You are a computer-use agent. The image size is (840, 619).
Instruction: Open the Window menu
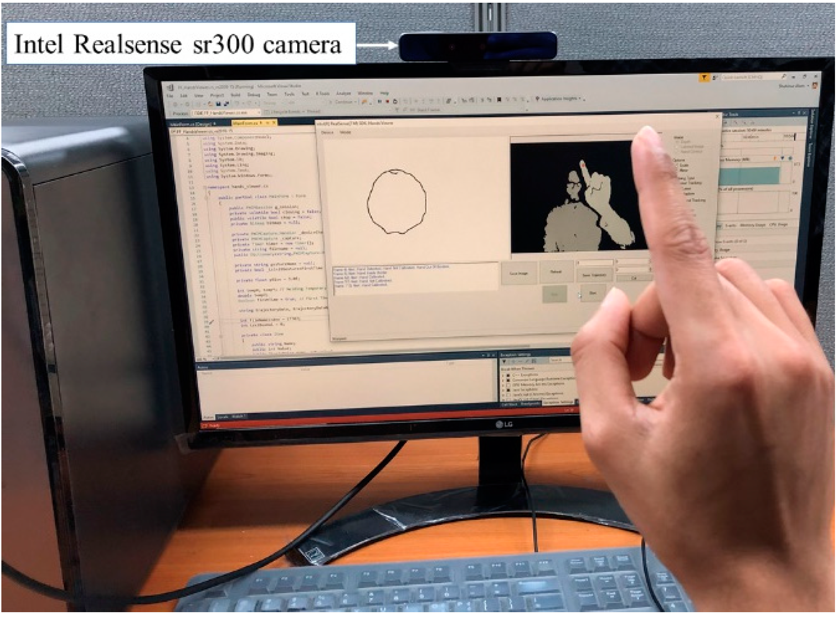pyautogui.click(x=365, y=93)
